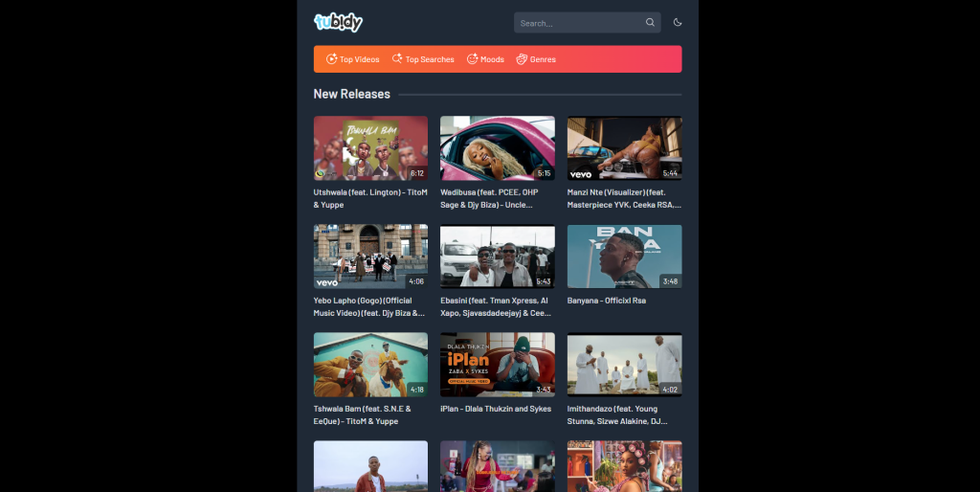
Task: Click the Tubidy logo
Action: [338, 23]
